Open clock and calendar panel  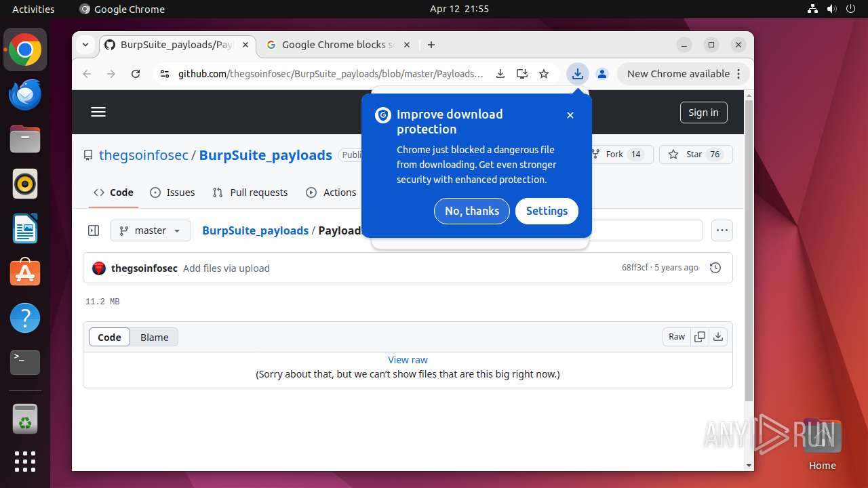click(x=459, y=9)
